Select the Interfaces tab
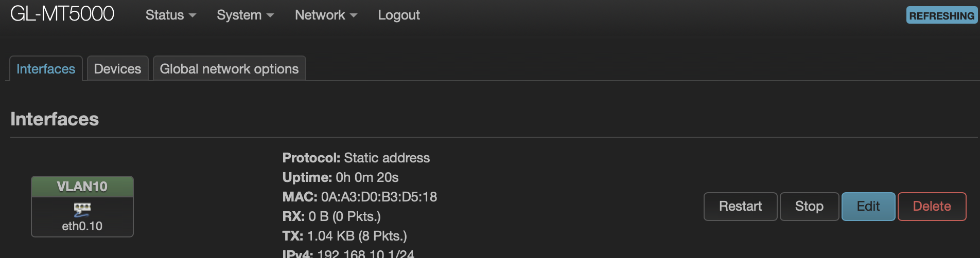The width and height of the screenshot is (980, 258). [46, 69]
